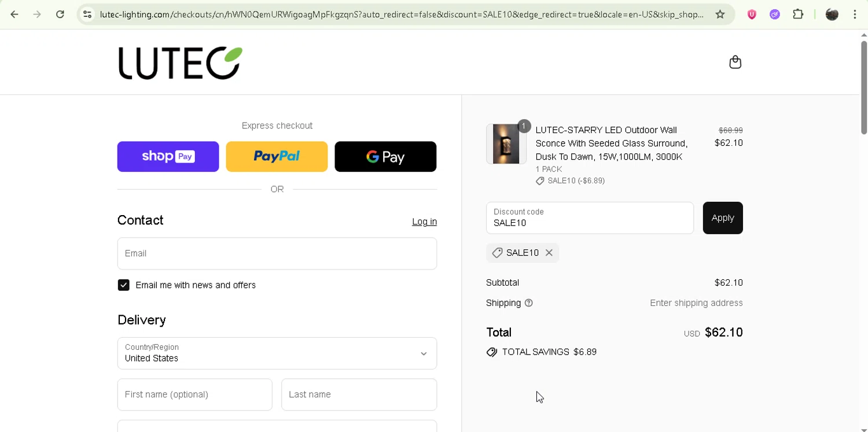Pay with Shop Pay
Image resolution: width=868 pixels, height=432 pixels.
[x=168, y=157]
